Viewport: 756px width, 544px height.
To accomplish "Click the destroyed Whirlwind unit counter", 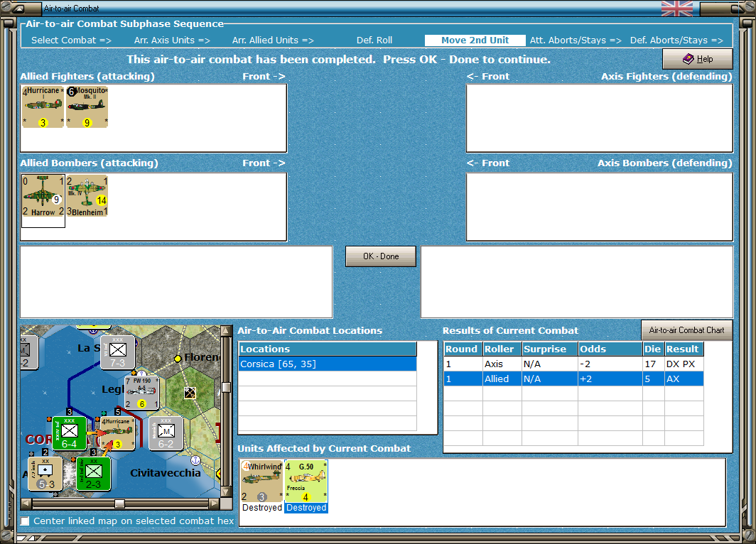I will click(x=261, y=481).
